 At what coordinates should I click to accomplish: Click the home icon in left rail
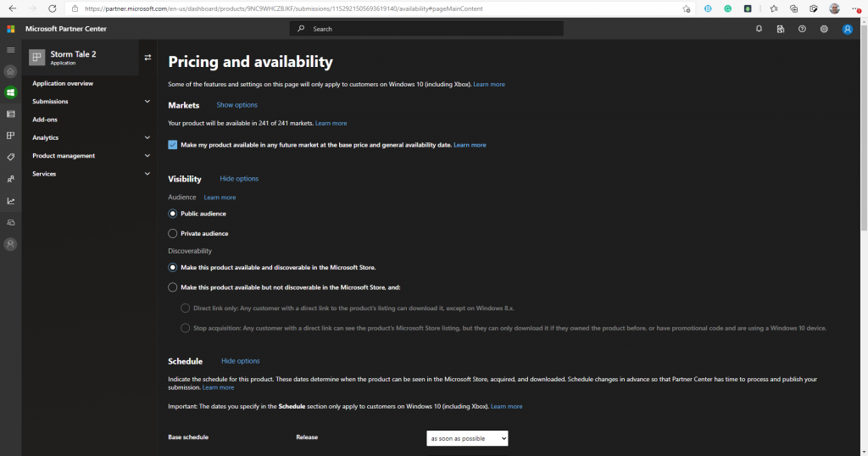point(10,71)
